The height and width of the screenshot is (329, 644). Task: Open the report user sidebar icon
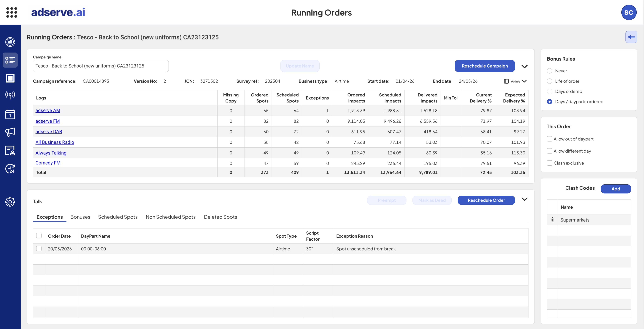tap(10, 151)
